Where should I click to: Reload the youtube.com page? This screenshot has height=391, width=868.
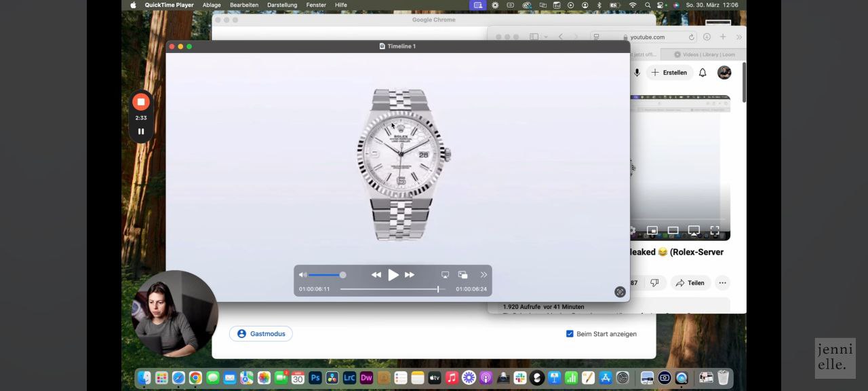pos(692,37)
